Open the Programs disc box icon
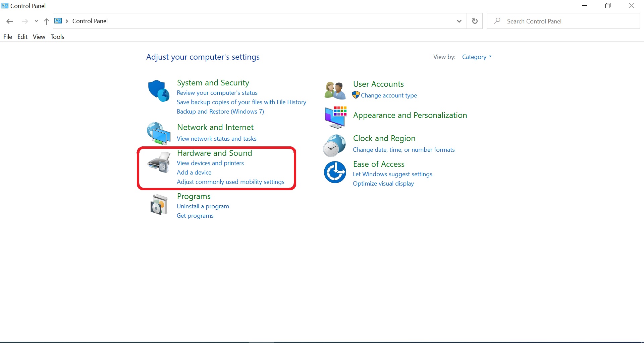 click(x=159, y=204)
